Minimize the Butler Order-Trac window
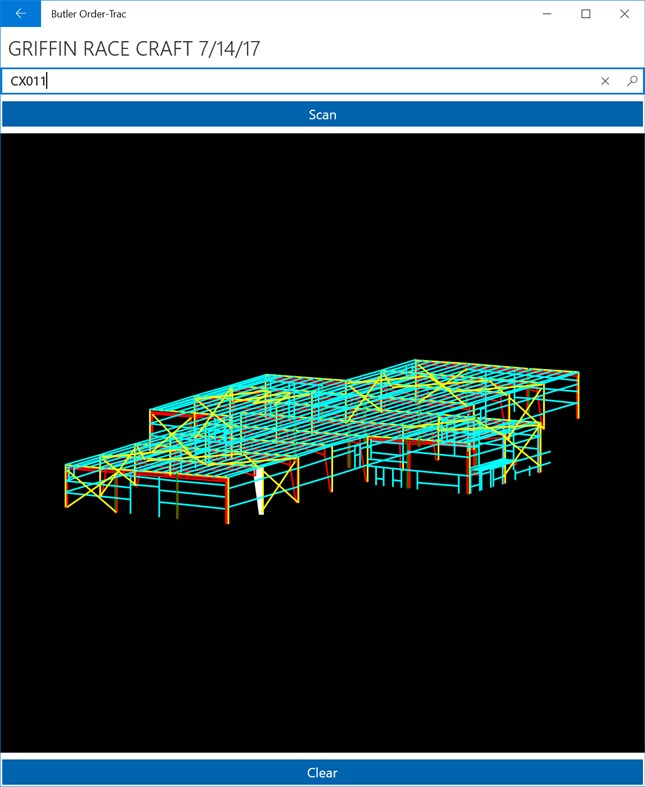Viewport: 645px width, 787px height. click(547, 14)
